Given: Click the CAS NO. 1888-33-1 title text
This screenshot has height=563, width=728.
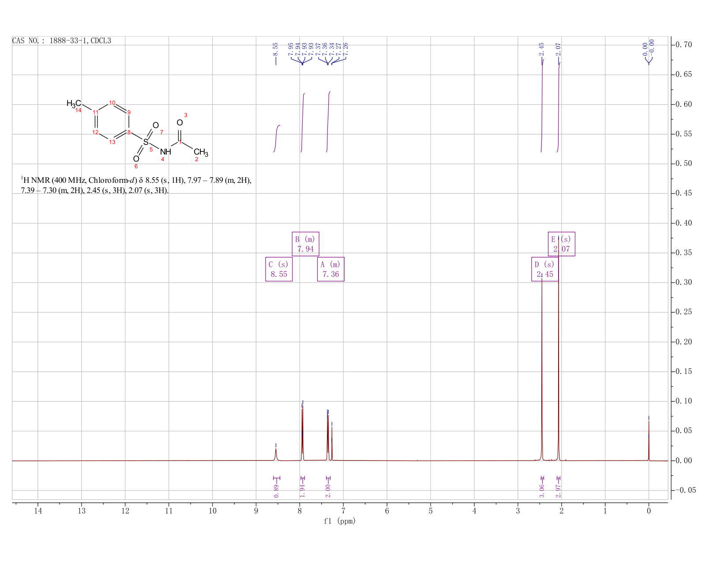Looking at the screenshot, I should tap(62, 41).
